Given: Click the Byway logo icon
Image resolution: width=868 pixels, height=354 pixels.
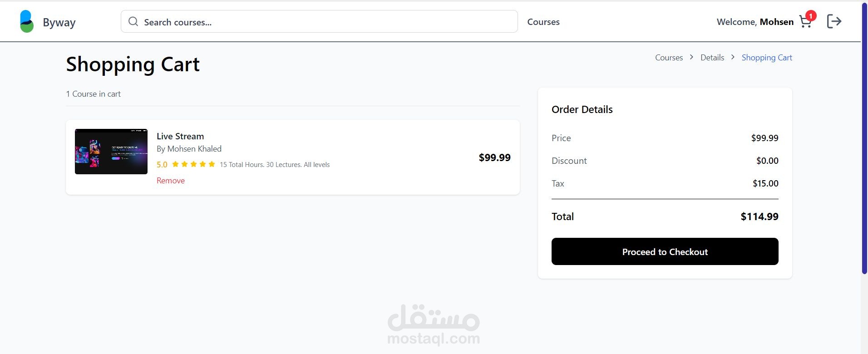Looking at the screenshot, I should pos(27,22).
